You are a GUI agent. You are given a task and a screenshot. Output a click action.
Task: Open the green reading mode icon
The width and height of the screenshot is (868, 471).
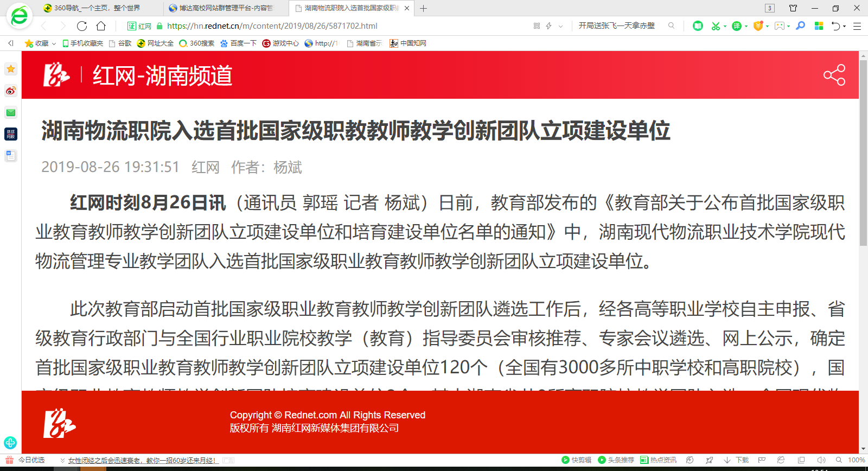tap(698, 26)
